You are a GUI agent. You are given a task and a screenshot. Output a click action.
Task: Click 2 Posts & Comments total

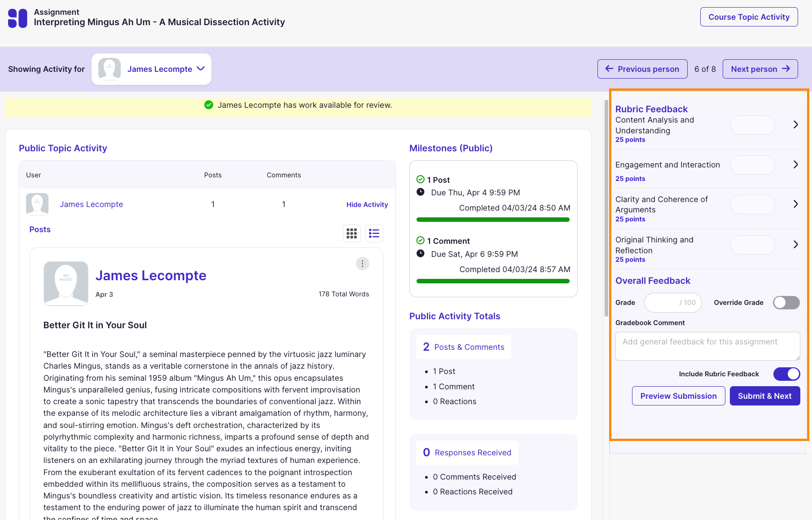pyautogui.click(x=464, y=347)
